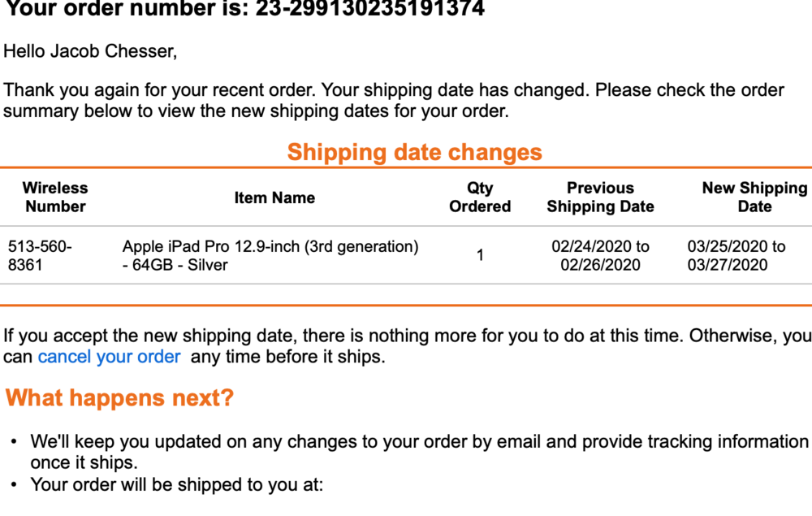
Task: Click the previous date range starting 02/24/2020
Action: [x=600, y=255]
